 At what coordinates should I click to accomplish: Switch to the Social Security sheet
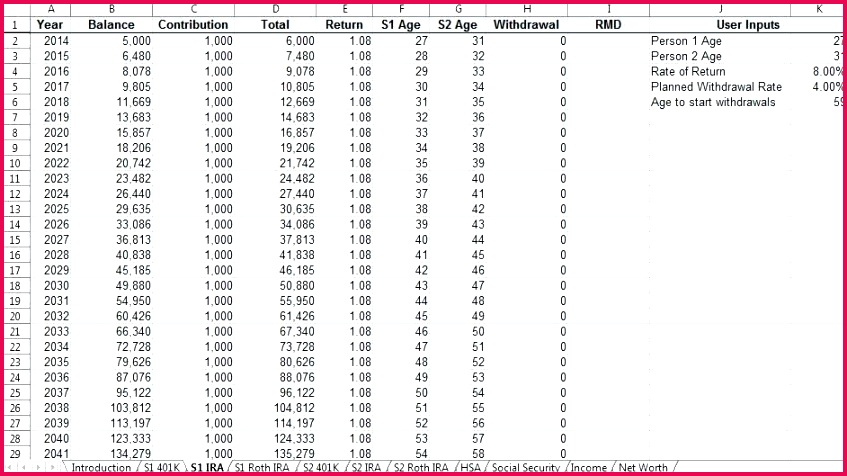[x=527, y=468]
